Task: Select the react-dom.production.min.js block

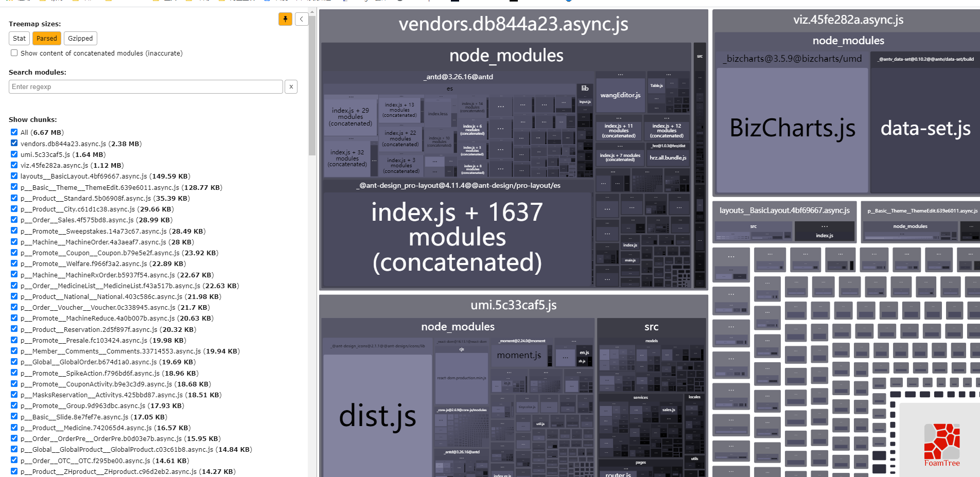Action: click(461, 378)
